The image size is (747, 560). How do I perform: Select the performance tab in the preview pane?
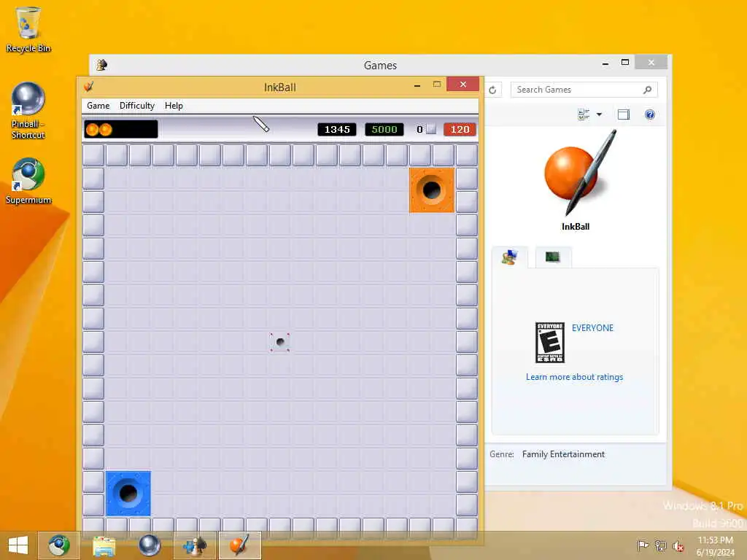pos(553,257)
